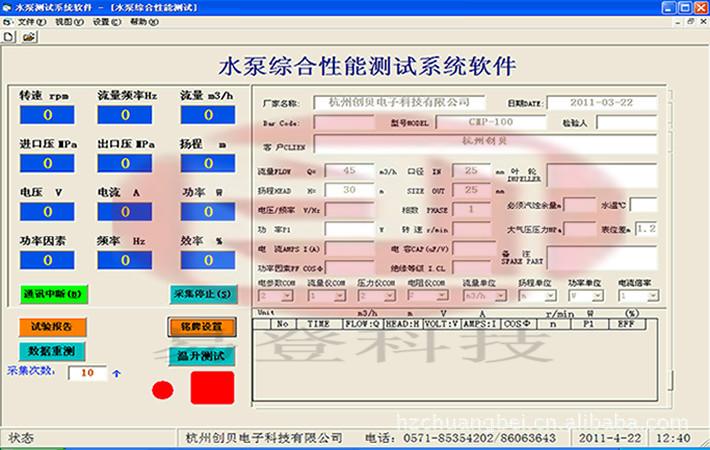Open the 功率单位 power unit dropdown
The width and height of the screenshot is (710, 450).
click(598, 296)
